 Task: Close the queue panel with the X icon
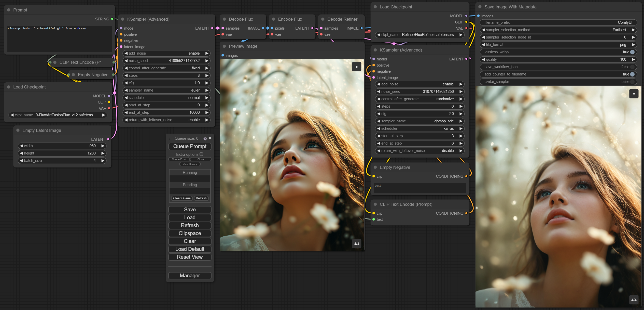coord(210,138)
